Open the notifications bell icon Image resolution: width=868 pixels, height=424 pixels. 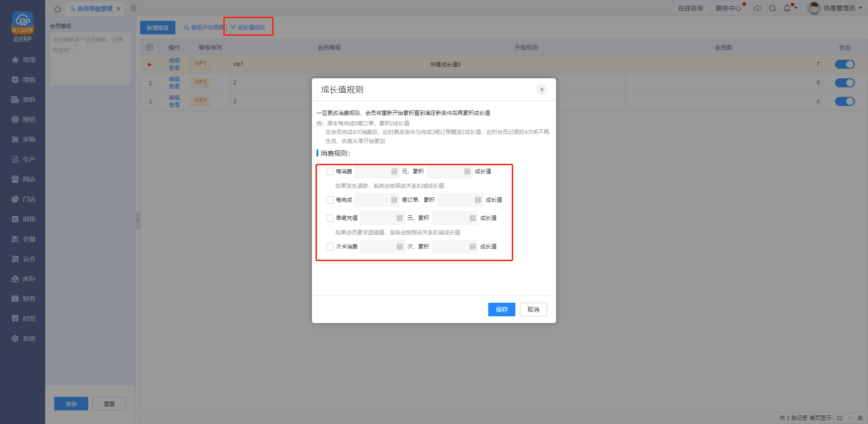[787, 8]
